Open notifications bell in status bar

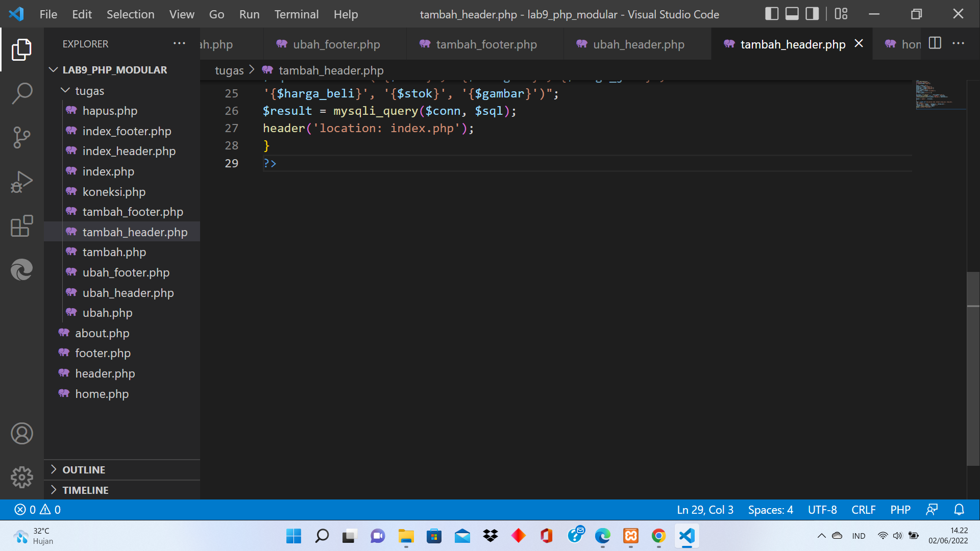click(x=960, y=510)
